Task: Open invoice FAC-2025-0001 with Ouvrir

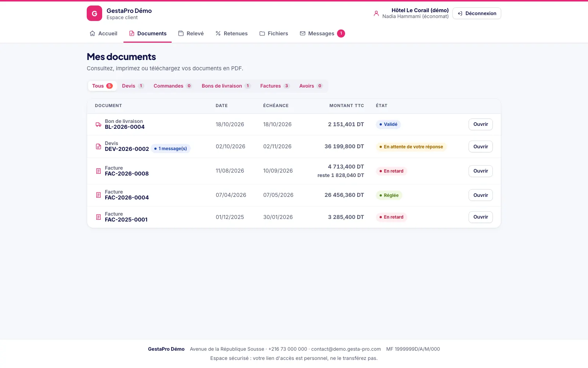Action: coord(481,217)
